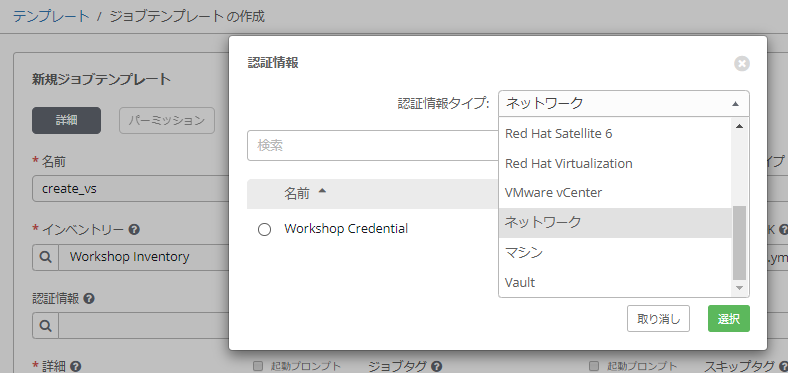Select VMware vCenter credential type
This screenshot has height=373, width=788.
[616, 193]
